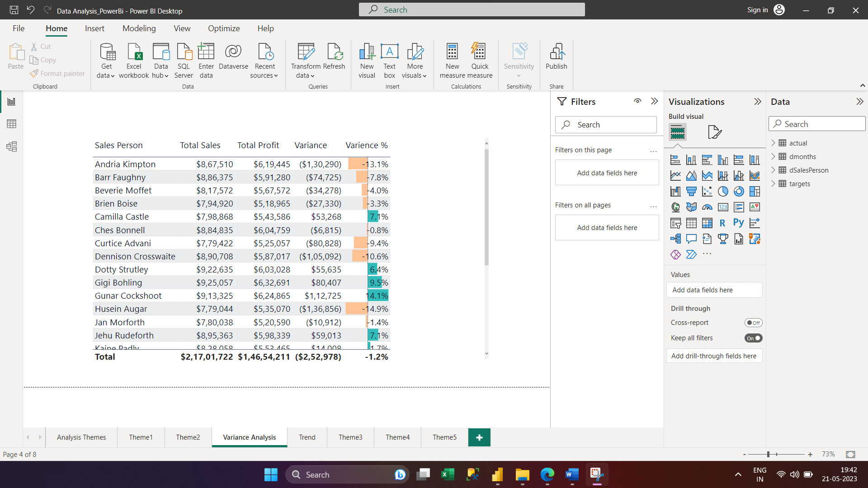
Task: Expand the targets data field
Action: coord(773,183)
